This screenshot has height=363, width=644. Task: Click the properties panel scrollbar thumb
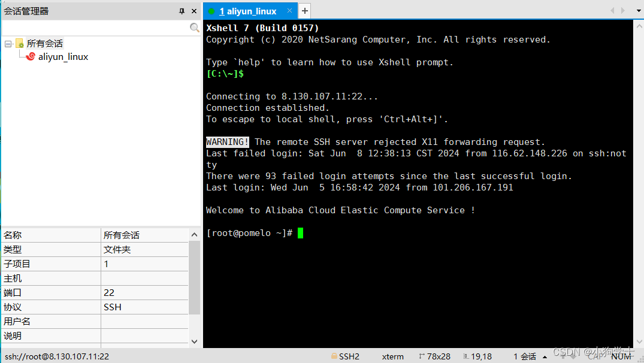pyautogui.click(x=194, y=277)
